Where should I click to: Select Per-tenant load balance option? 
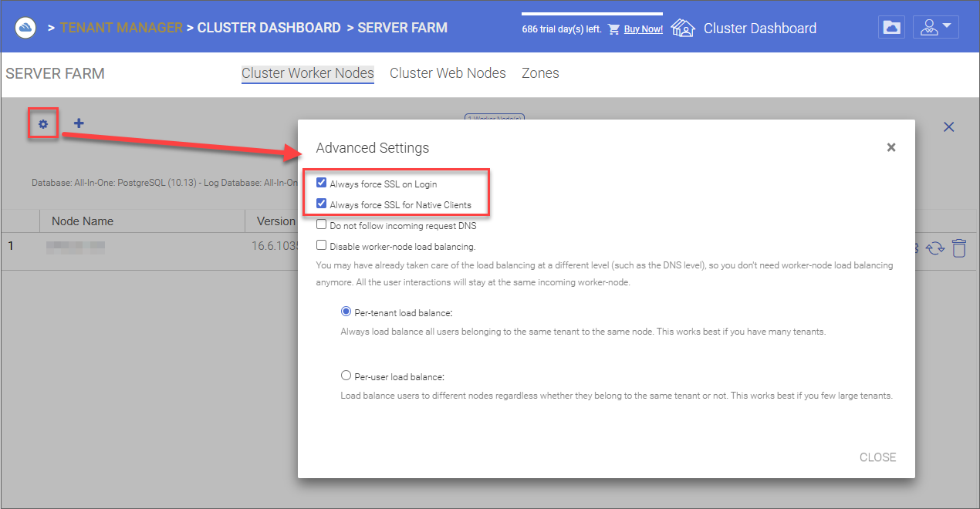346,312
